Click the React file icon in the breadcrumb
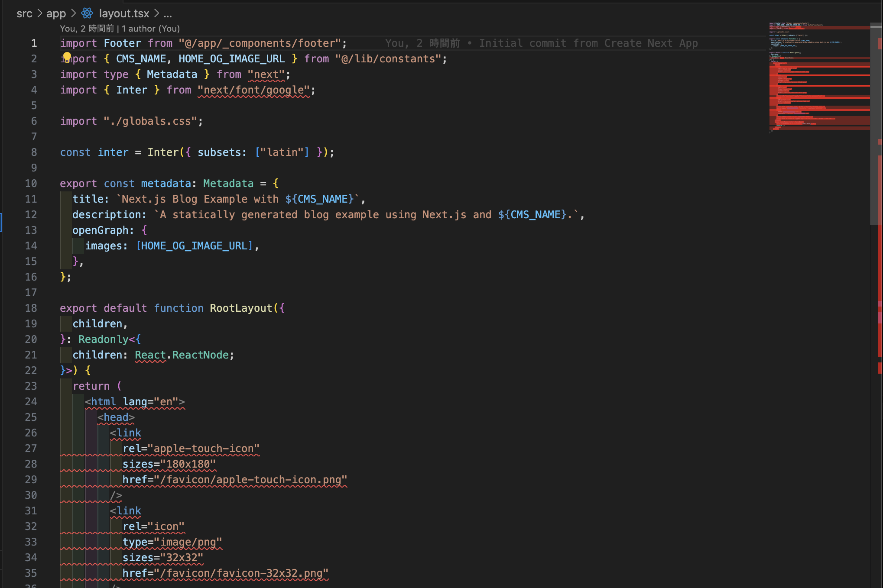883x588 pixels. pos(87,13)
